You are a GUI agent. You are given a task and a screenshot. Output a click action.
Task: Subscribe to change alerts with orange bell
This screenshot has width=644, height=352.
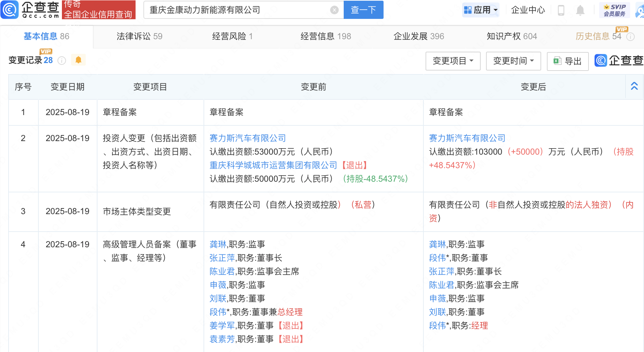click(78, 60)
